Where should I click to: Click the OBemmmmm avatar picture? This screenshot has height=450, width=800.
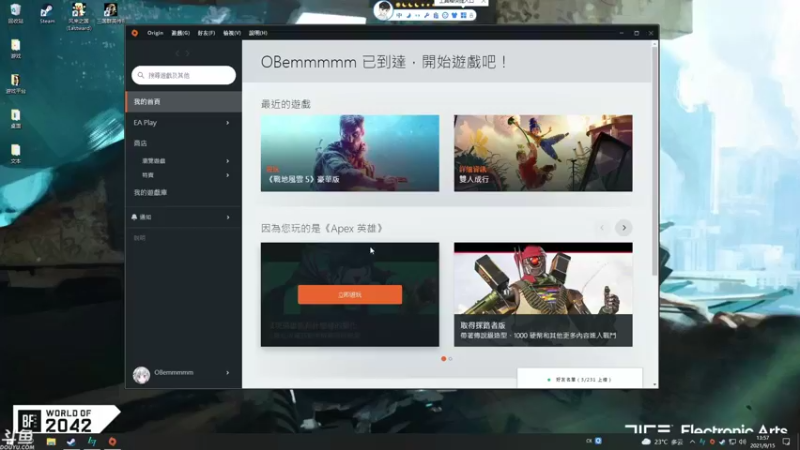(141, 374)
